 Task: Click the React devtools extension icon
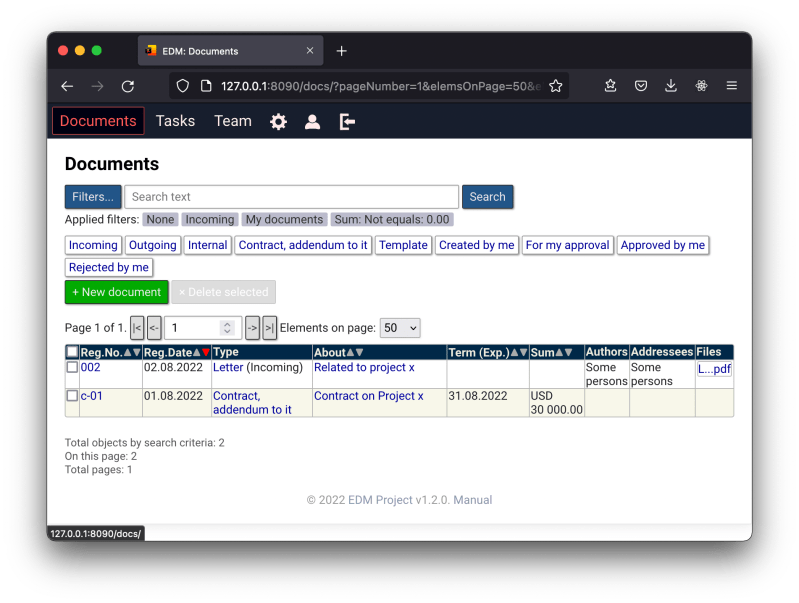click(x=702, y=86)
